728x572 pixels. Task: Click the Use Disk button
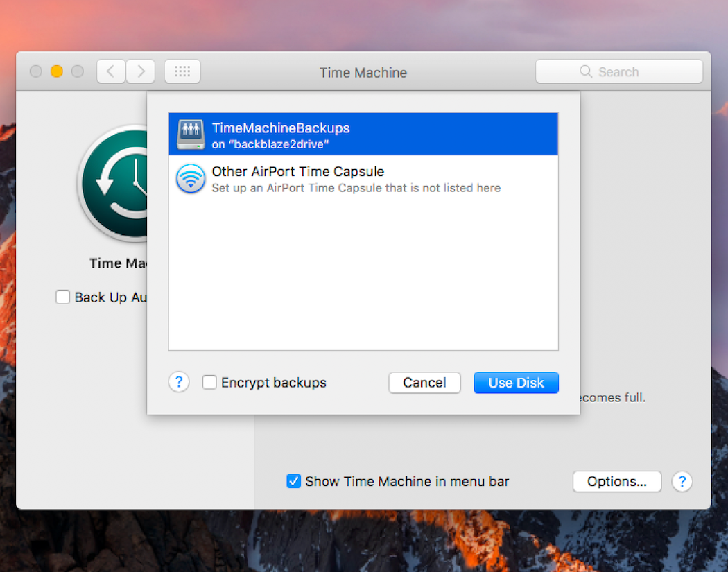(516, 383)
